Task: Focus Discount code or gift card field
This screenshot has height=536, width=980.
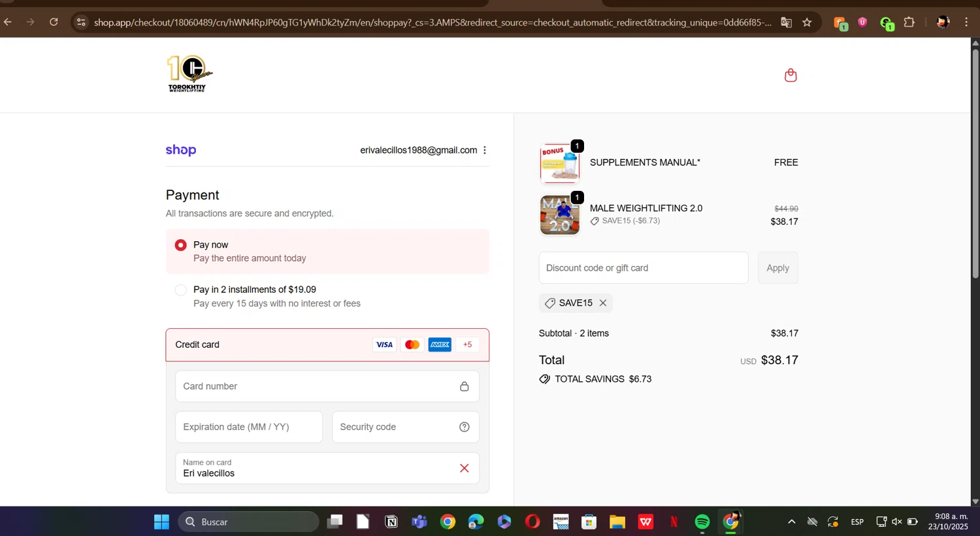Action: [644, 268]
